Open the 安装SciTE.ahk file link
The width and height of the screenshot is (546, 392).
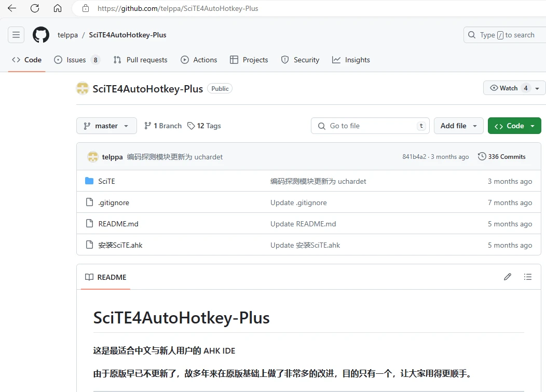(x=120, y=245)
